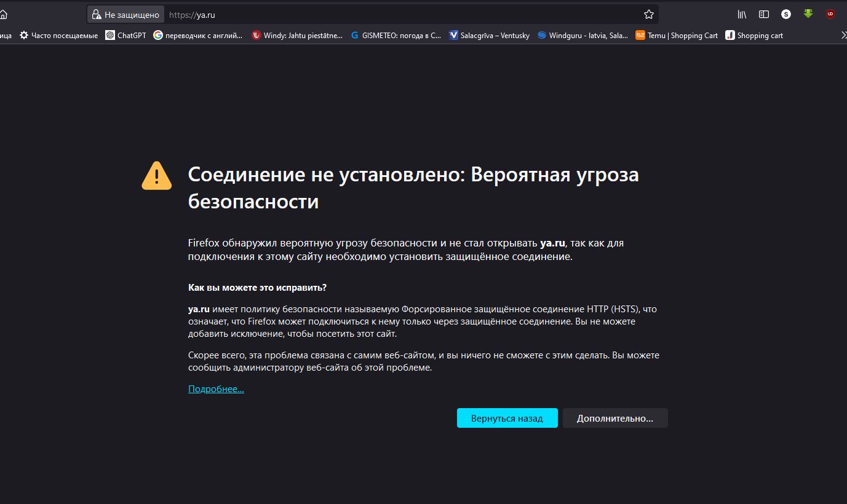Image resolution: width=847 pixels, height=504 pixels.
Task: Click the green download arrow extension icon
Action: pos(808,14)
